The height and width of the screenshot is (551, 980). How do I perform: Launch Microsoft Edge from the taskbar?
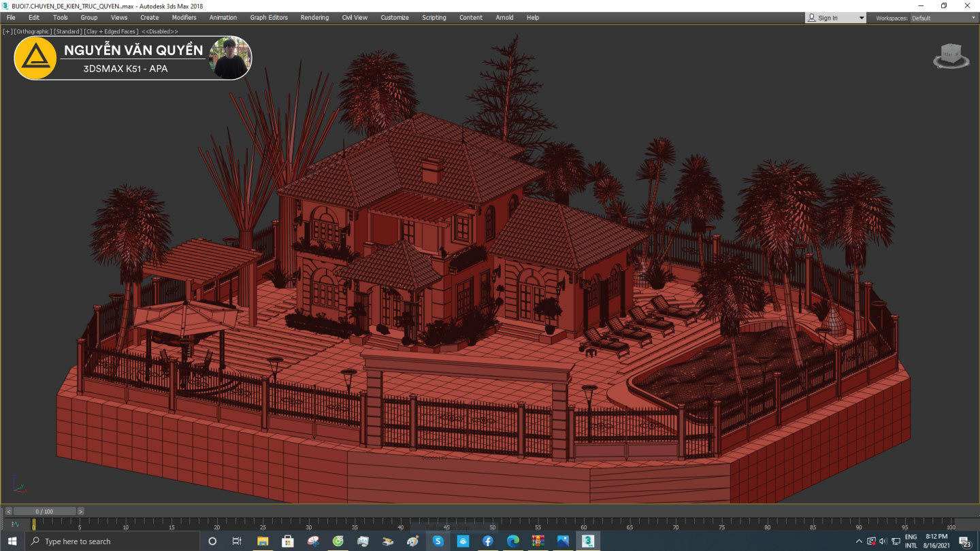click(x=512, y=541)
